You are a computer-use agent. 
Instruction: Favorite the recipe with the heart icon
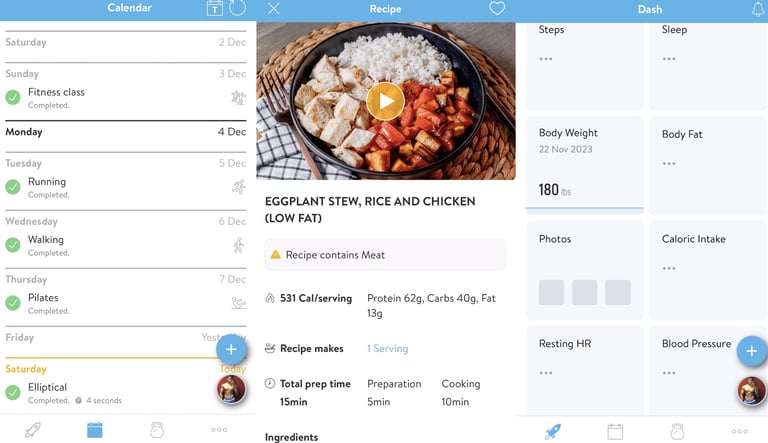point(497,8)
